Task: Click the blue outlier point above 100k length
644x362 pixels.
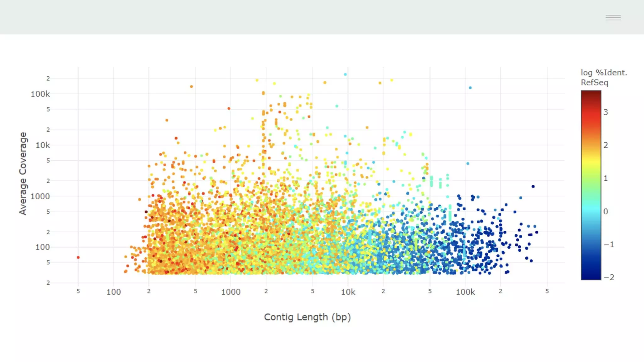Action: point(470,88)
